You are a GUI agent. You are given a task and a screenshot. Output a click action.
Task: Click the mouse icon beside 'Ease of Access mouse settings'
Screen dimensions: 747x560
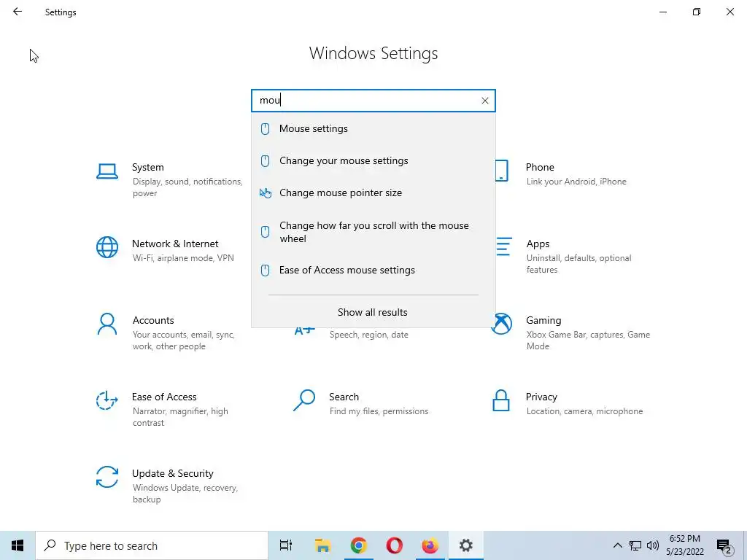(266, 271)
